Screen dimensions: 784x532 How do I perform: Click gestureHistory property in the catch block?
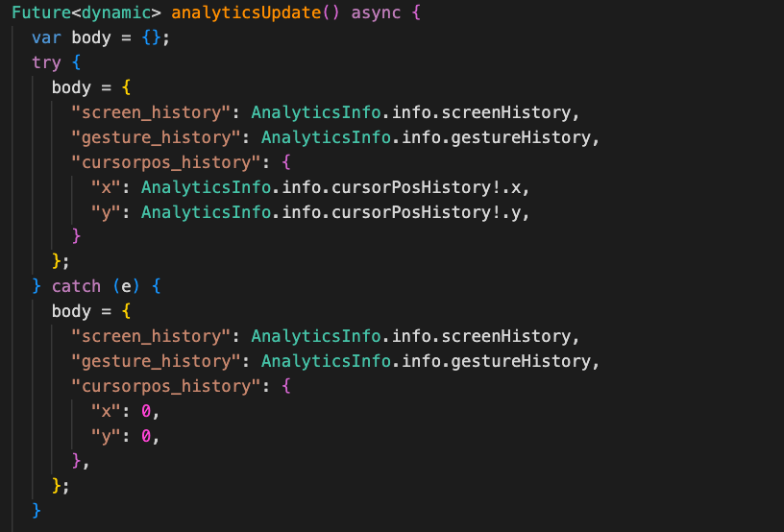[521, 361]
